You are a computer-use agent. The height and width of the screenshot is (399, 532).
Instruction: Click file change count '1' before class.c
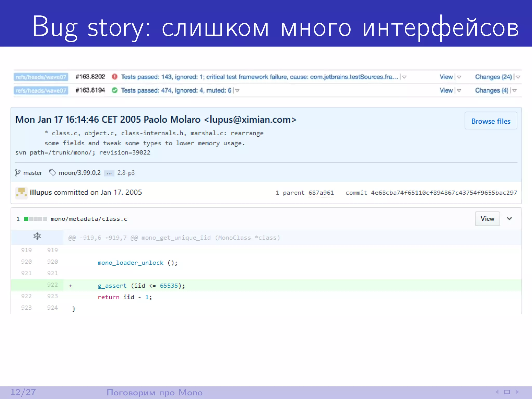[x=18, y=219]
